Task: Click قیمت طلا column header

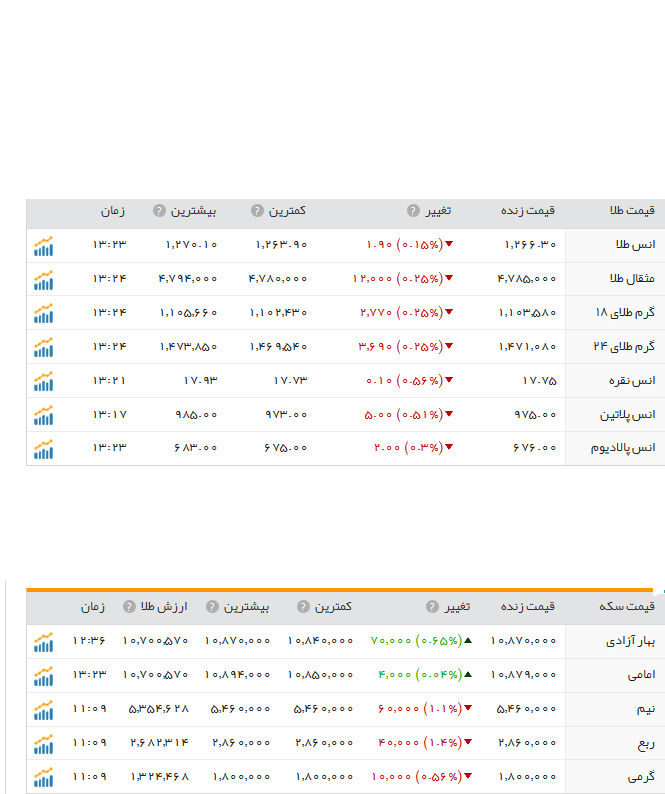Action: 632,210
